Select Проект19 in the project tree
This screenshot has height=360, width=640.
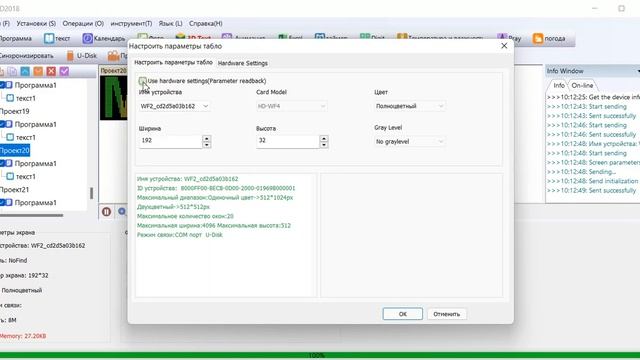(15, 111)
